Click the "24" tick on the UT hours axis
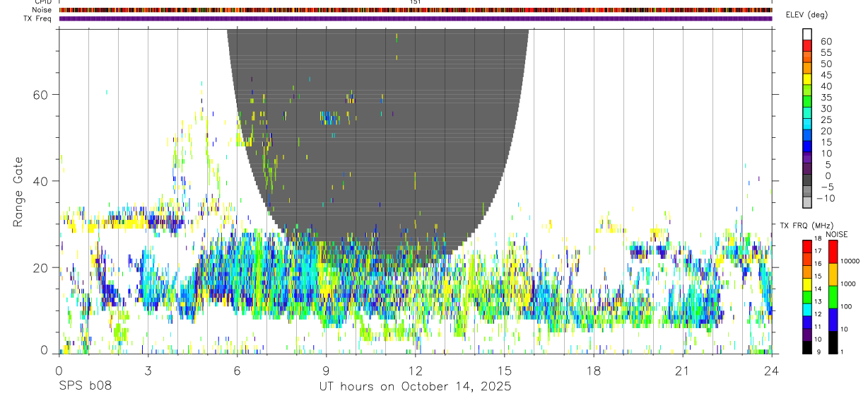868x401 pixels. point(771,371)
